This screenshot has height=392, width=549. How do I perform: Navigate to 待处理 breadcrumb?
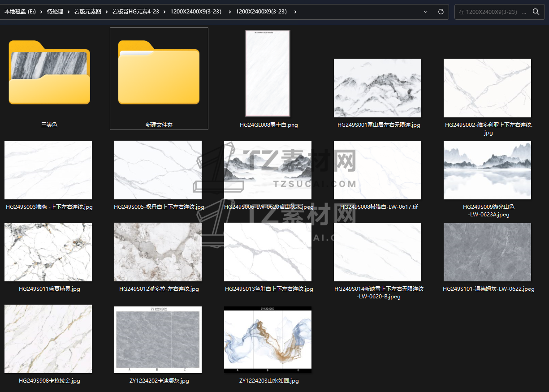[x=55, y=12]
